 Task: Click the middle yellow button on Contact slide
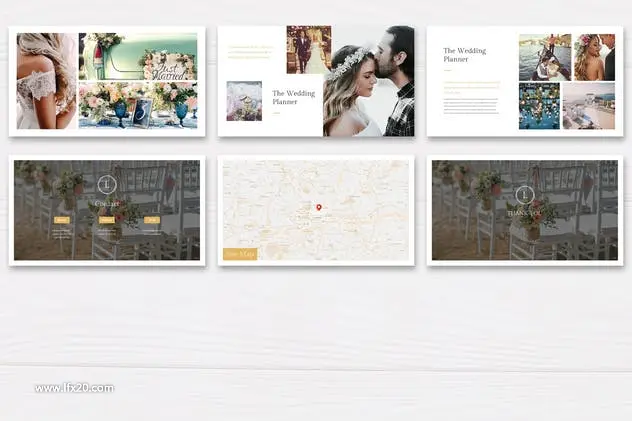click(107, 220)
